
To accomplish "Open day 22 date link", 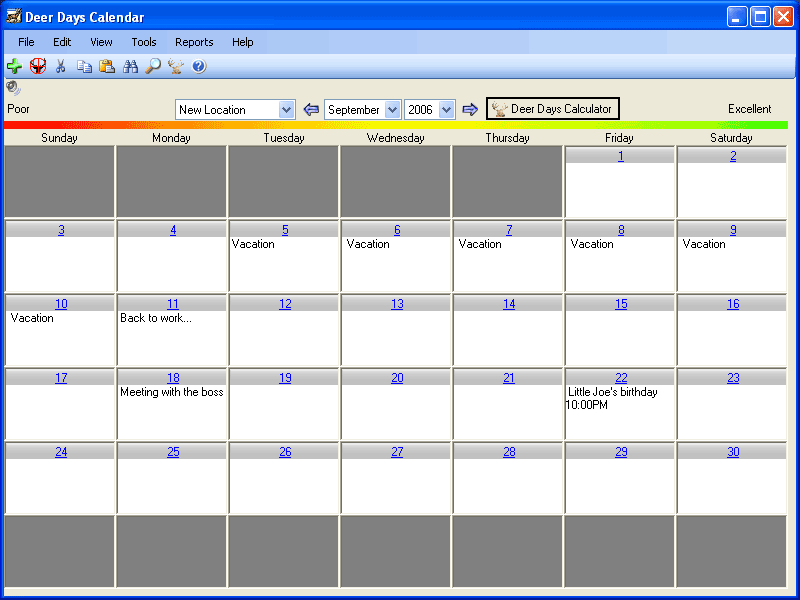I will (621, 378).
